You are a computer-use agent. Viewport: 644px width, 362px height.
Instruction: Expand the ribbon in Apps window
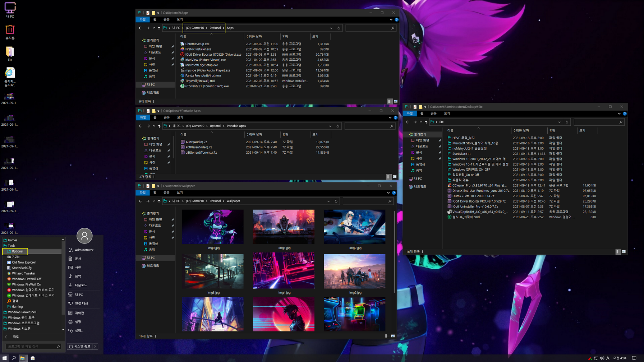(x=391, y=20)
